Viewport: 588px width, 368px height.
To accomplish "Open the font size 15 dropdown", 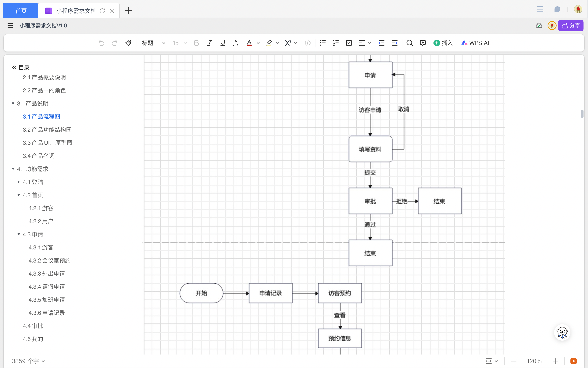I will (179, 43).
